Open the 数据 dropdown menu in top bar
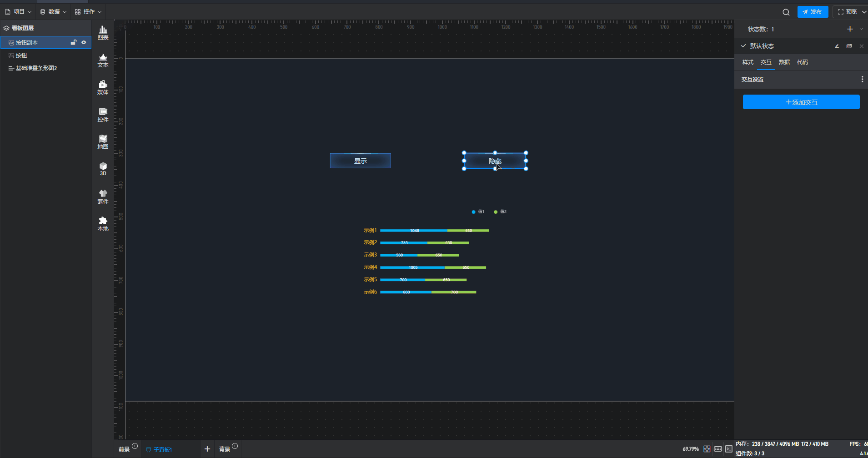The height and width of the screenshot is (458, 868). coord(53,12)
